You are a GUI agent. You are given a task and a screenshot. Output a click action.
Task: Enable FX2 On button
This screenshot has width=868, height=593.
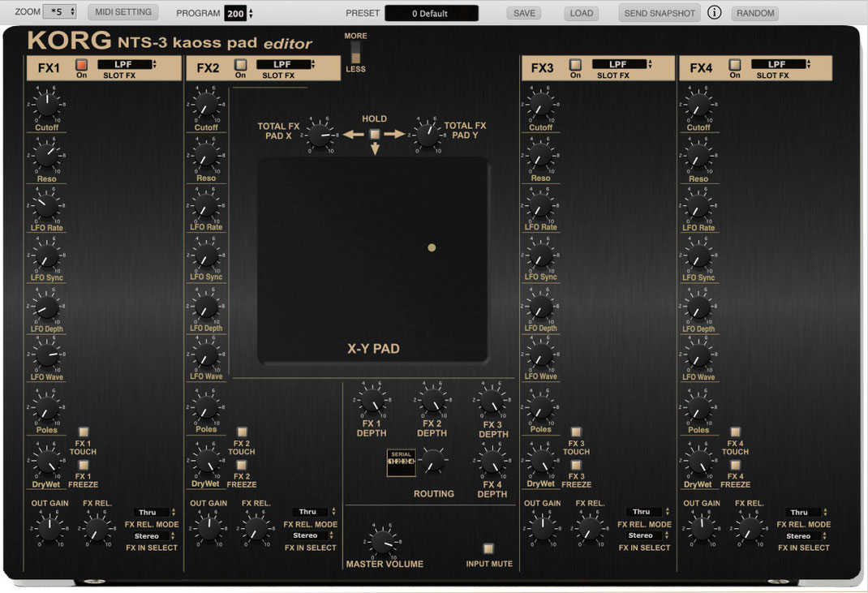pos(240,65)
